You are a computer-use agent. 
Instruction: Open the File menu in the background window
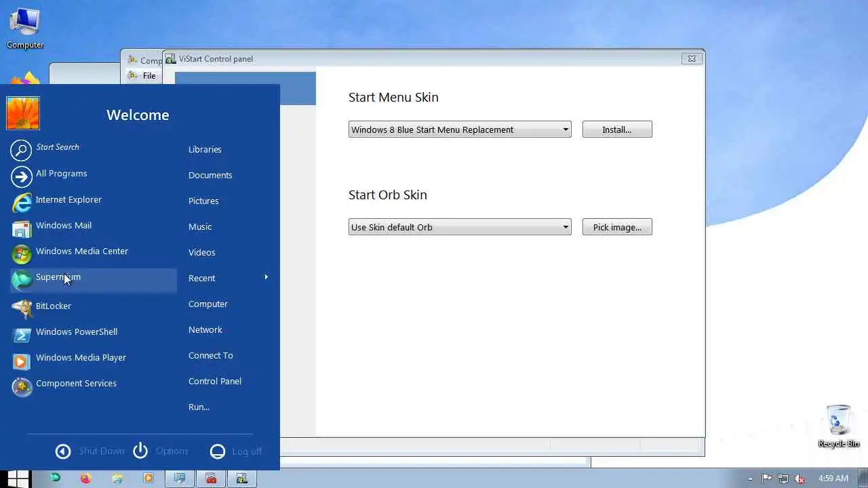pos(149,75)
